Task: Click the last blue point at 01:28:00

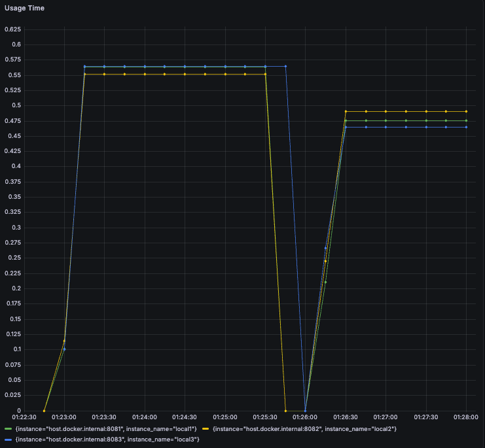Action: [x=466, y=128]
